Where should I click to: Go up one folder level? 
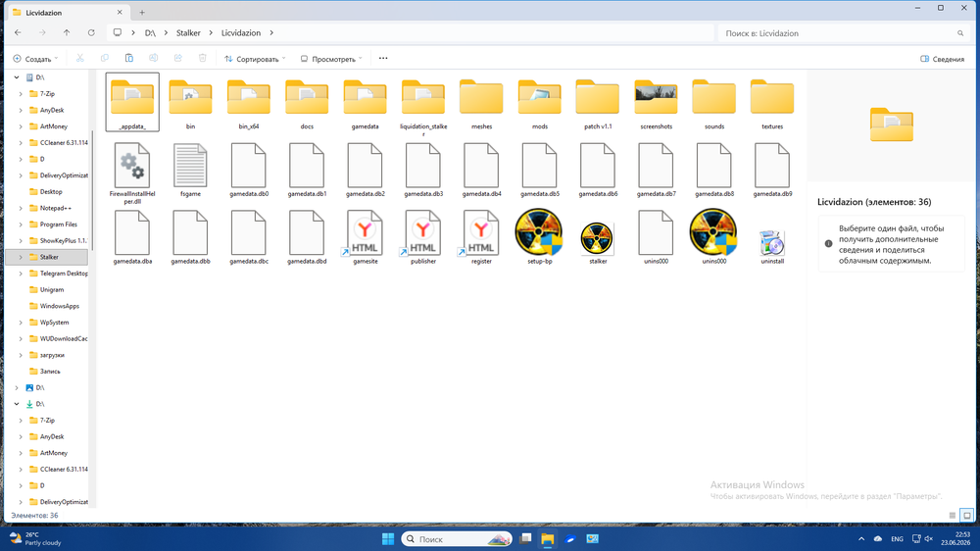point(67,33)
